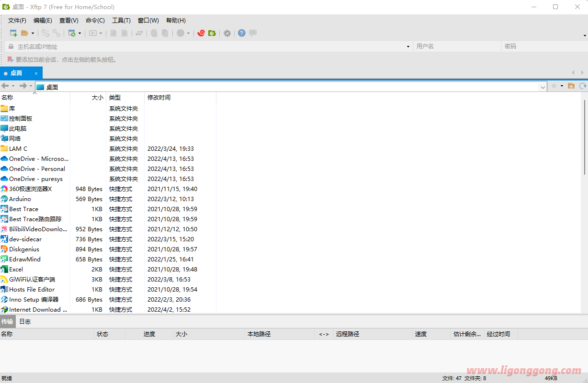This screenshot has width=588, height=383.
Task: Go to the home folder via the house icon
Action: click(x=571, y=86)
